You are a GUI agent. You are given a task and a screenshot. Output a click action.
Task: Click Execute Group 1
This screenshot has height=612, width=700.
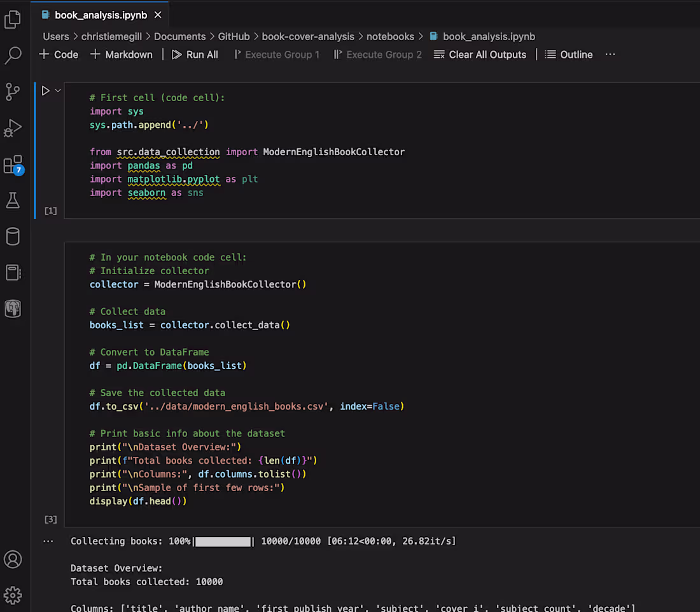click(277, 55)
